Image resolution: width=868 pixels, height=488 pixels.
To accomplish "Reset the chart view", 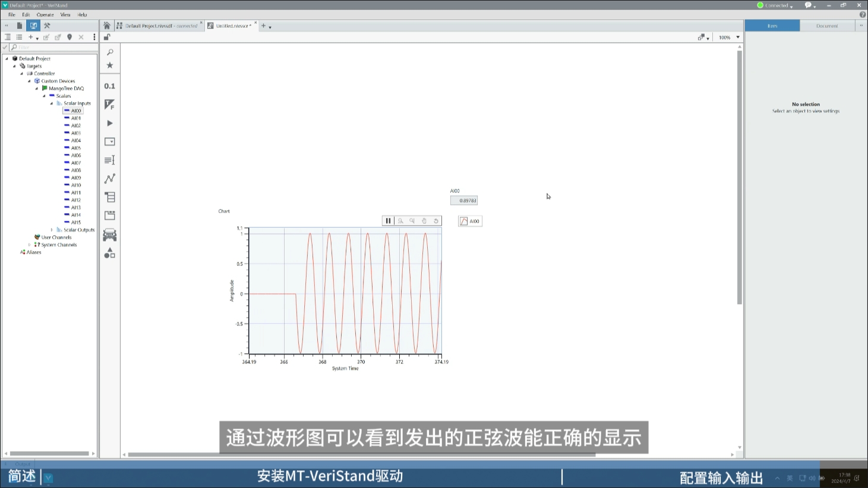I will coord(436,221).
